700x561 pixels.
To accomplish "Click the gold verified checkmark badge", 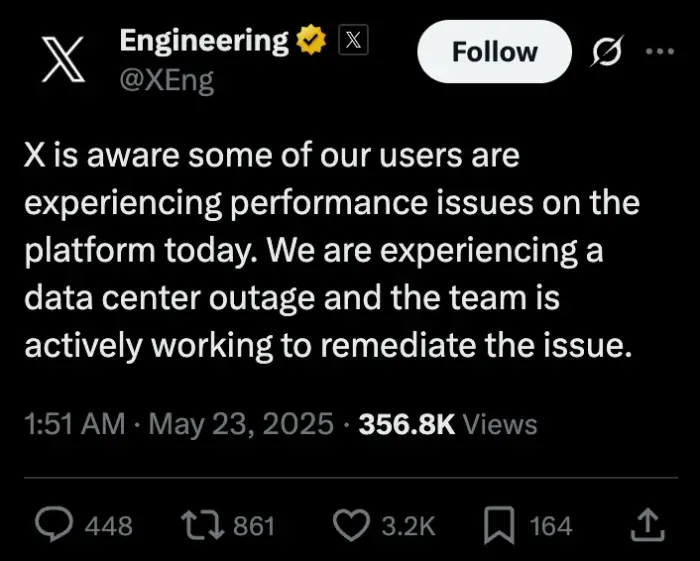I will (x=312, y=40).
